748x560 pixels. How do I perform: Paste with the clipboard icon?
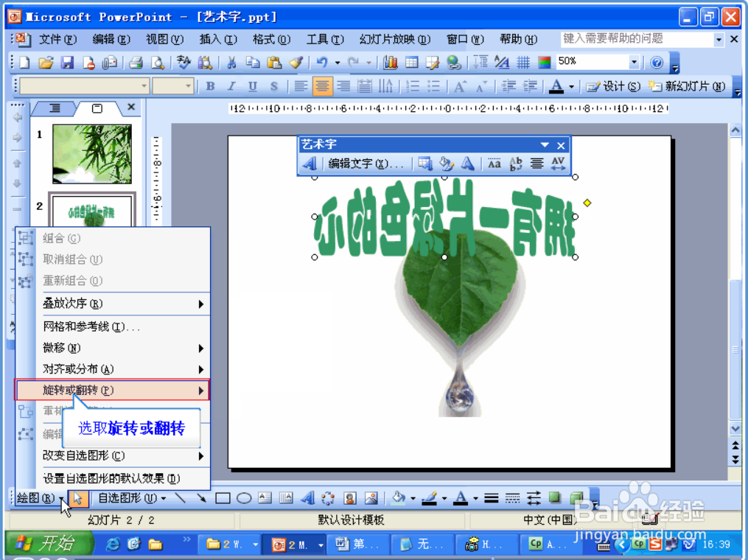click(274, 63)
